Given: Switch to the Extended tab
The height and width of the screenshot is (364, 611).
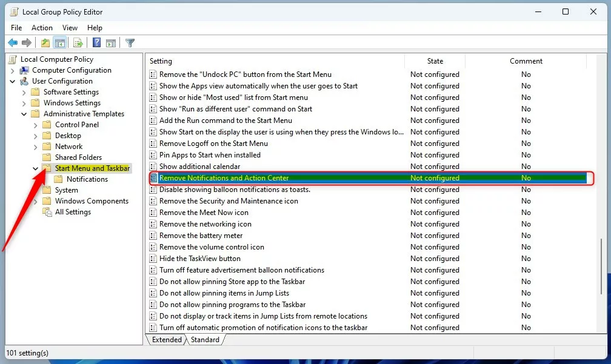Looking at the screenshot, I should [x=167, y=340].
